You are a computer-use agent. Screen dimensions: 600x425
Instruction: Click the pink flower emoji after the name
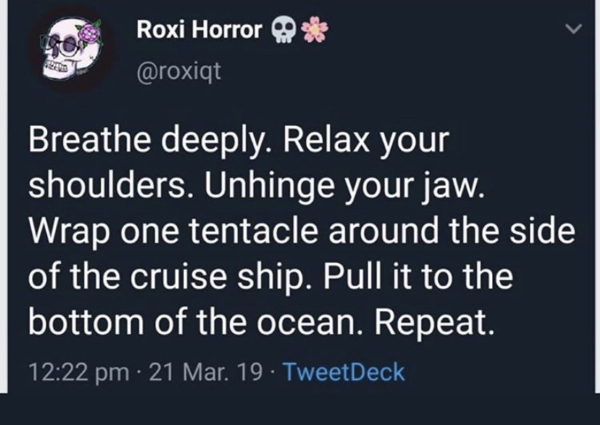coord(314,31)
